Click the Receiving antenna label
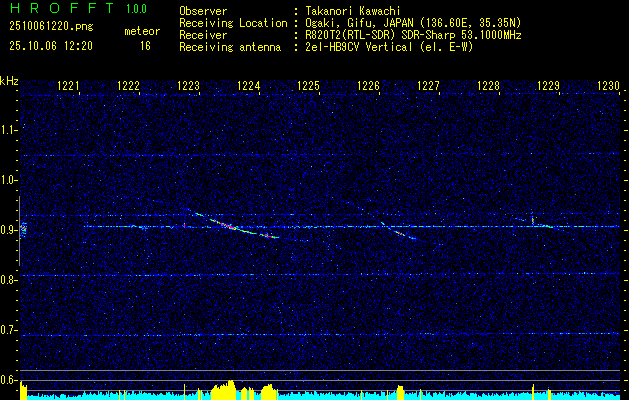Screen dimensions: 629x400 [230, 47]
